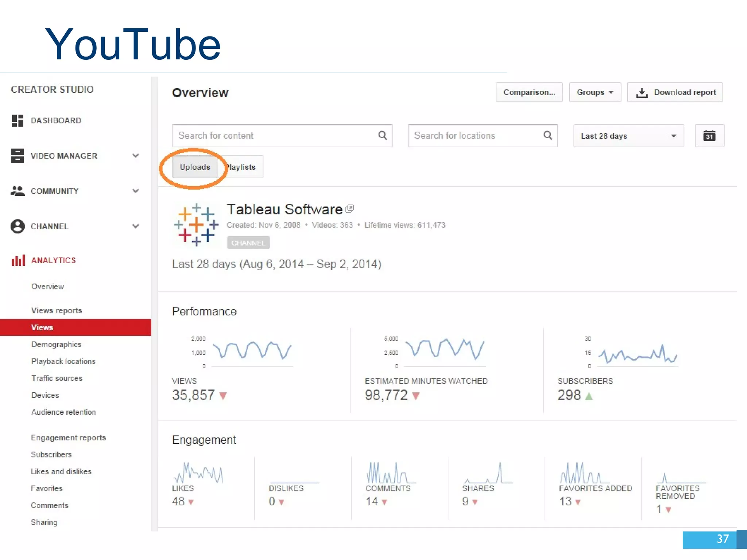Open Likes and dislikes report
This screenshot has width=747, height=560.
click(61, 471)
